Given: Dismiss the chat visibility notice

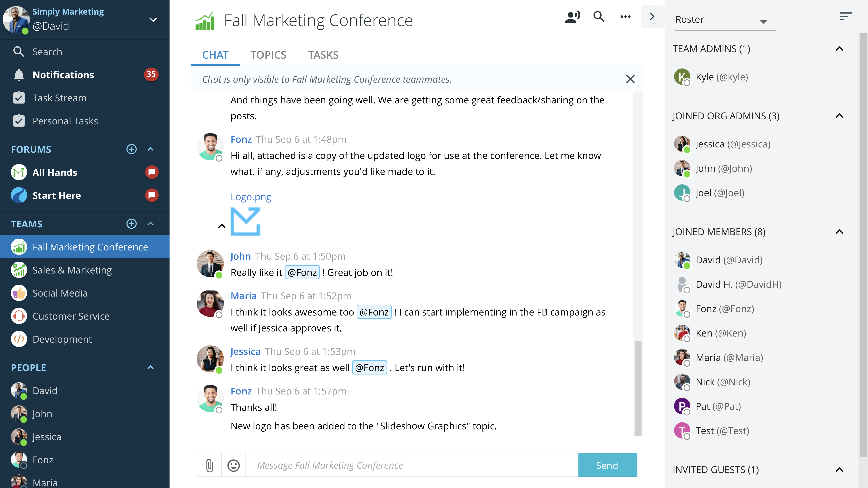Looking at the screenshot, I should tap(630, 79).
